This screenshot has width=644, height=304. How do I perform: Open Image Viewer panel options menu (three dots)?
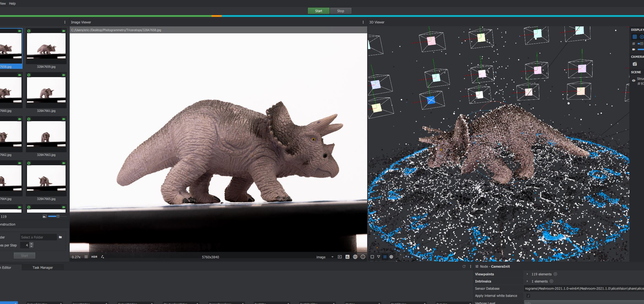[363, 22]
